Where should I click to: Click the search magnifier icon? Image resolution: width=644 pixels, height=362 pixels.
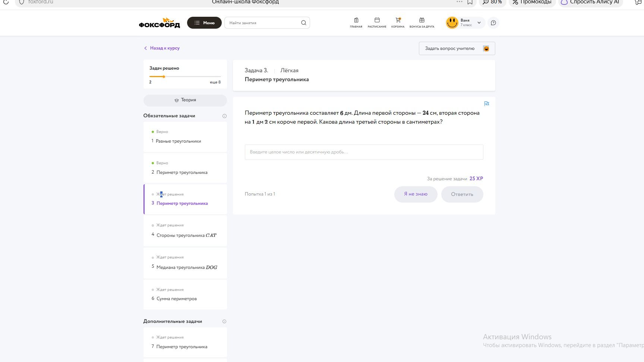point(304,23)
